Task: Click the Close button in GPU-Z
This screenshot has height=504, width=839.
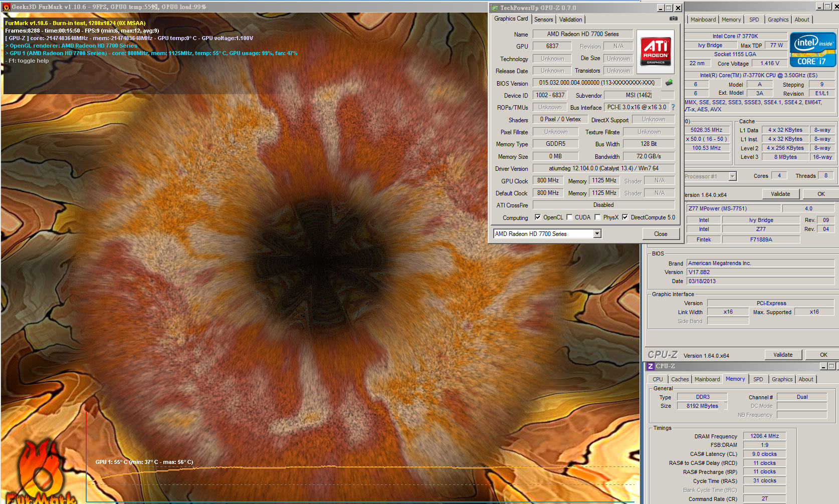Action: click(x=661, y=234)
